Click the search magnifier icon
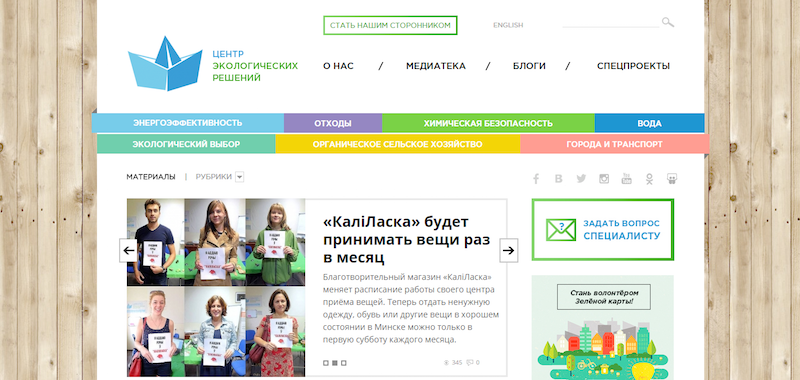This screenshot has width=800, height=380. [x=668, y=22]
